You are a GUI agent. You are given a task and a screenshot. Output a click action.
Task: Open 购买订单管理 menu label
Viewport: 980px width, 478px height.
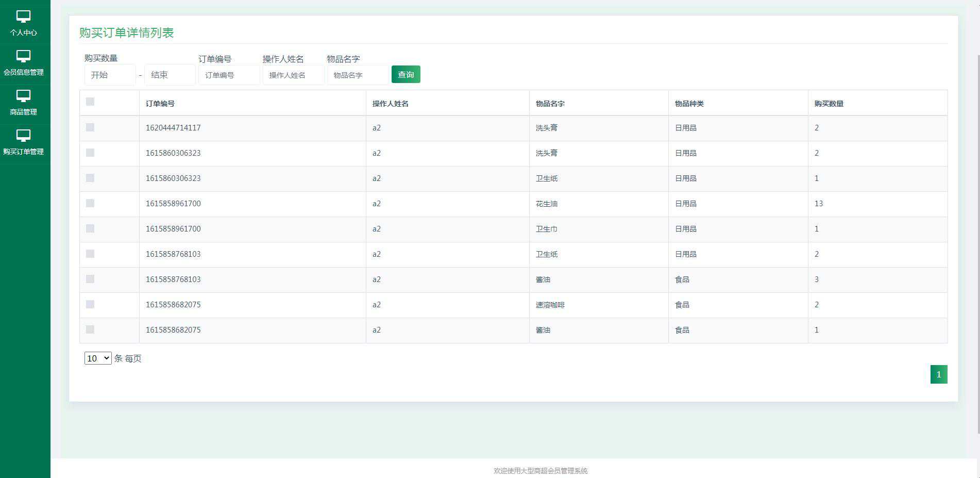23,152
